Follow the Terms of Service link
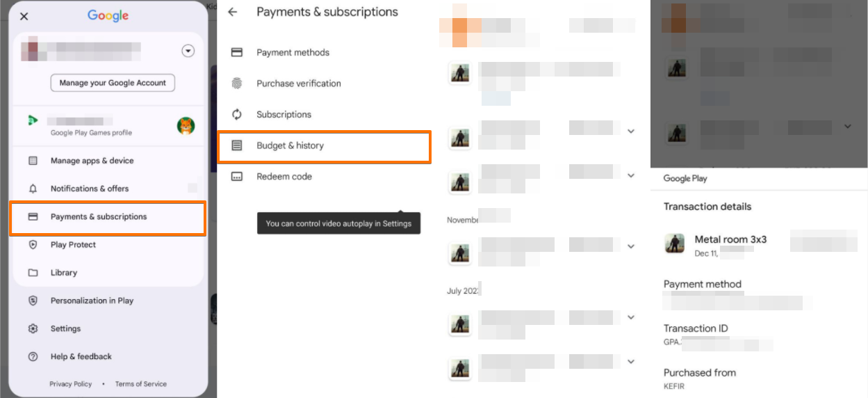 pyautogui.click(x=141, y=384)
